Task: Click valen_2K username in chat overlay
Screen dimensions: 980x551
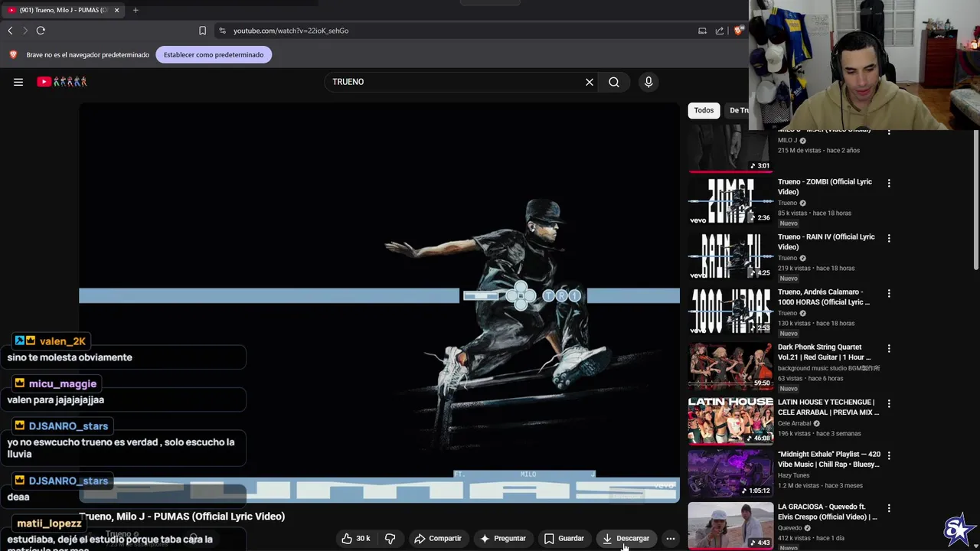Action: click(x=63, y=341)
